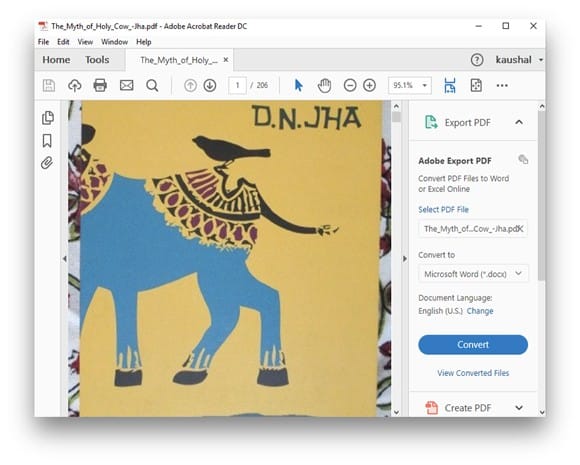Activate the Hand pan tool

(324, 85)
